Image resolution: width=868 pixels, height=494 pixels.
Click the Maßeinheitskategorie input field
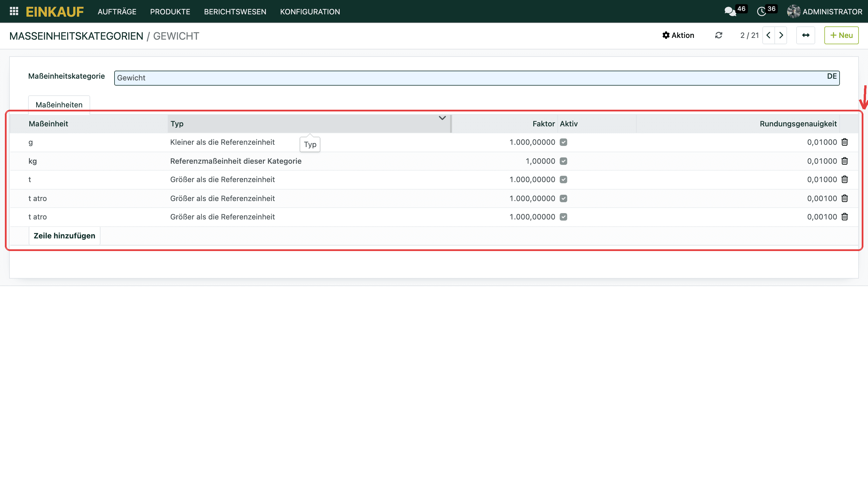[477, 78]
